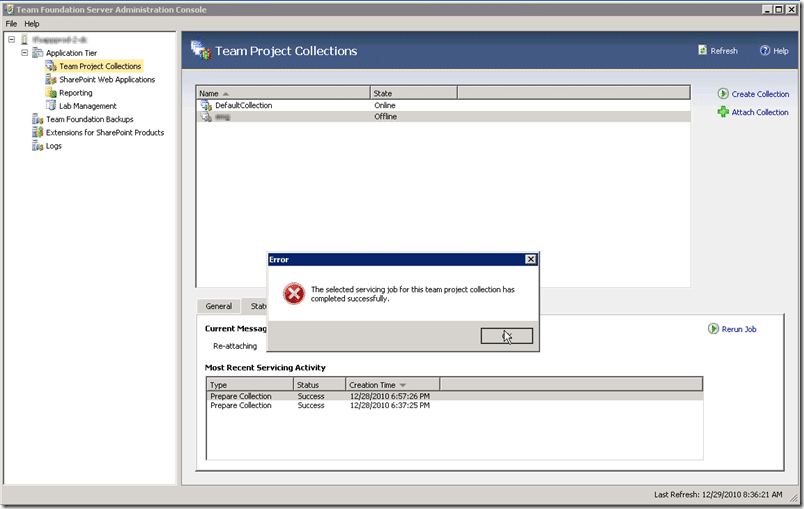This screenshot has width=804, height=509.
Task: Click the SharePoint Web Applications icon
Action: click(x=51, y=79)
